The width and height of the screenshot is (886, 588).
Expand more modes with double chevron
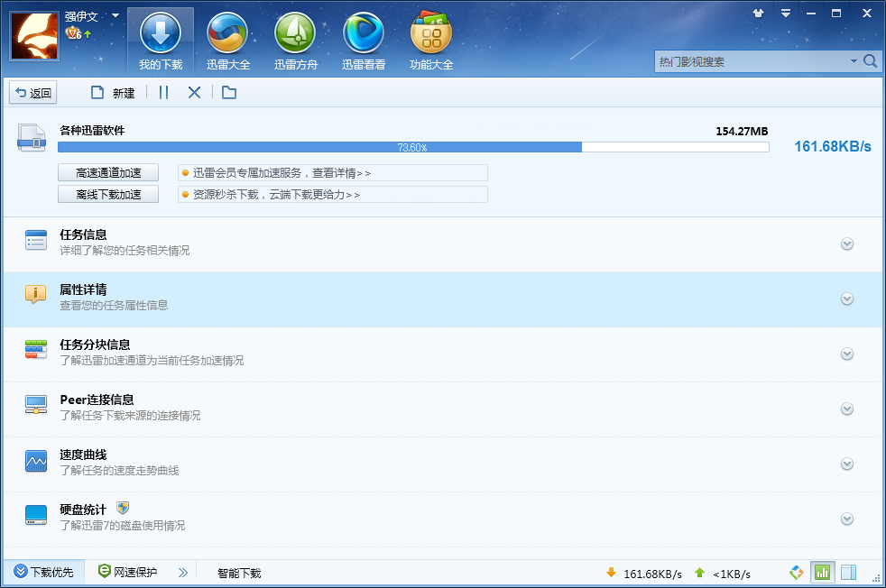(x=183, y=573)
